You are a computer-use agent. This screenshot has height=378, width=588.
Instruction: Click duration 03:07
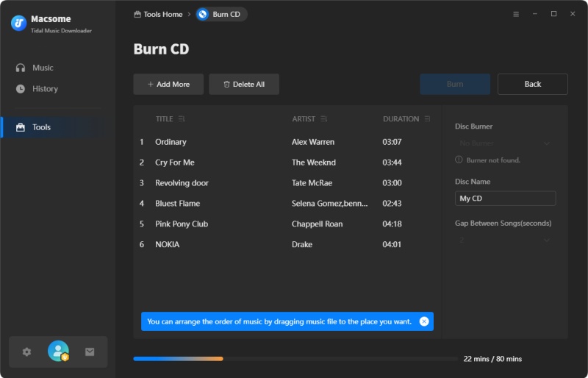(x=392, y=142)
